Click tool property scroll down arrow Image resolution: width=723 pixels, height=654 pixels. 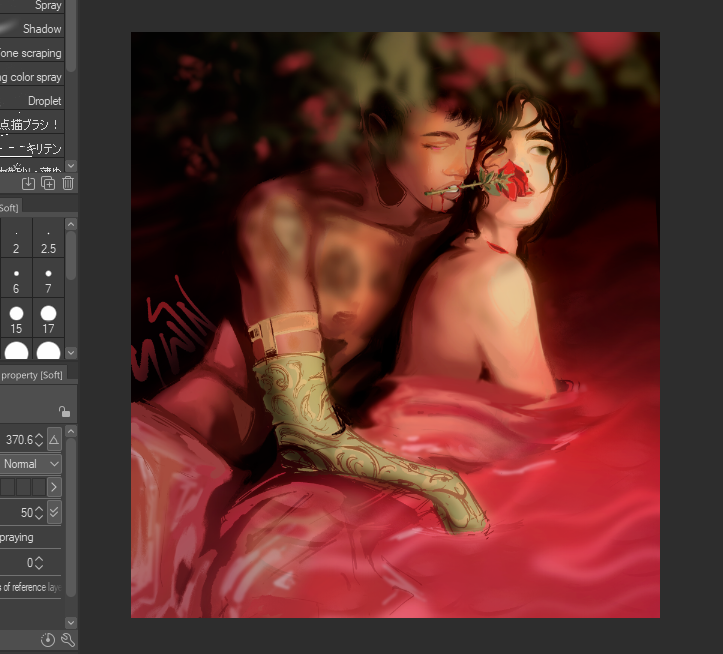pyautogui.click(x=71, y=623)
